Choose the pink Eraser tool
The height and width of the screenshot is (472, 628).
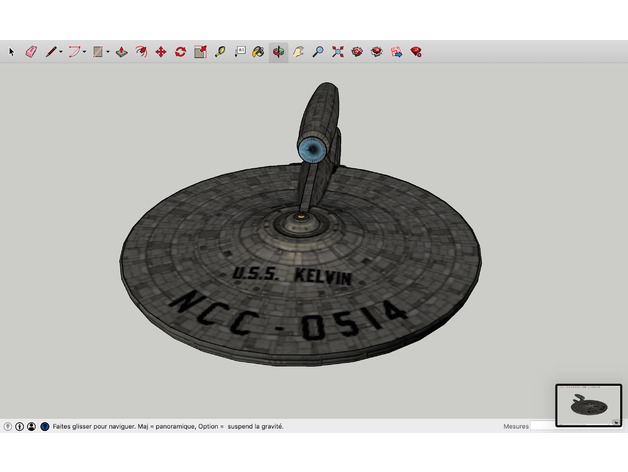click(31, 52)
